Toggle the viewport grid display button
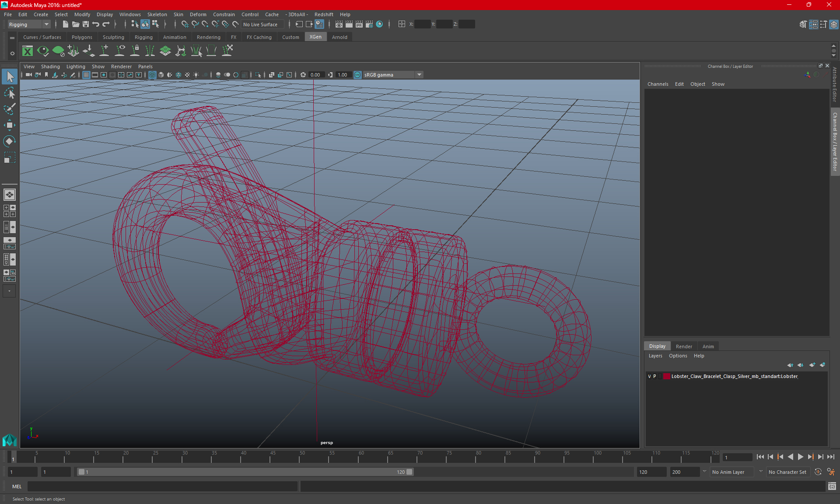This screenshot has width=840, height=504. pos(86,75)
